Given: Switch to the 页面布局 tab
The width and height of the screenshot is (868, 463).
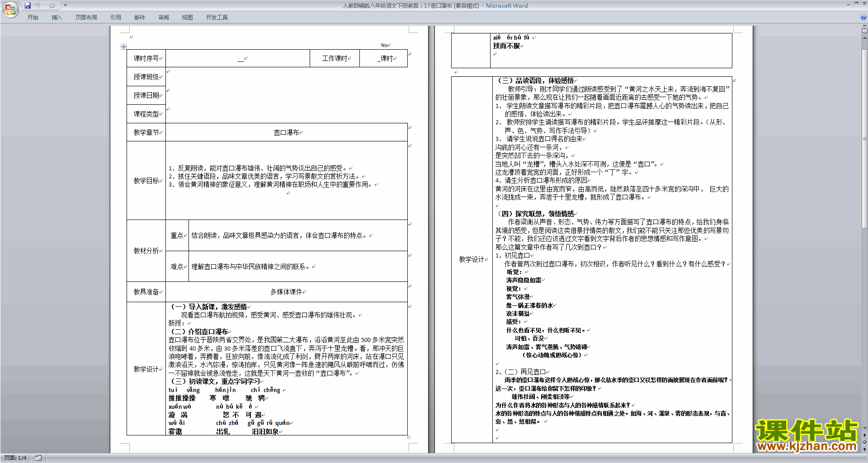Looking at the screenshot, I should pos(86,17).
